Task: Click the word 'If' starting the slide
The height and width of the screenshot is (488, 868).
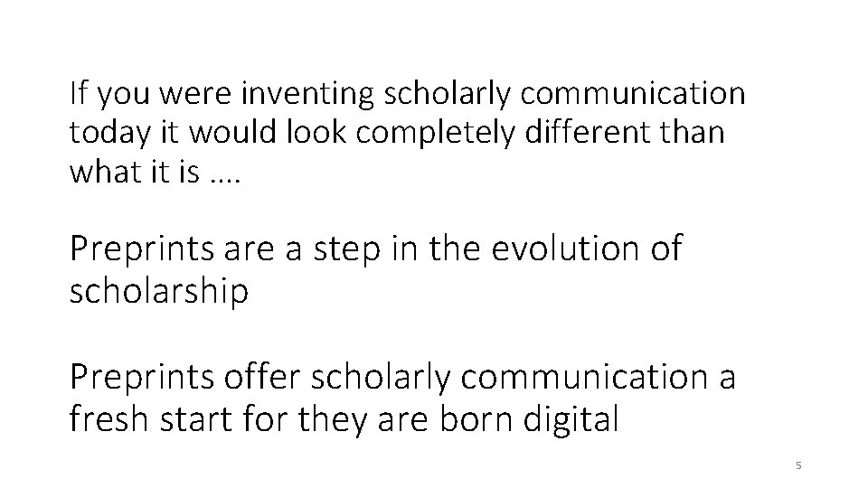Action: pyautogui.click(x=79, y=92)
